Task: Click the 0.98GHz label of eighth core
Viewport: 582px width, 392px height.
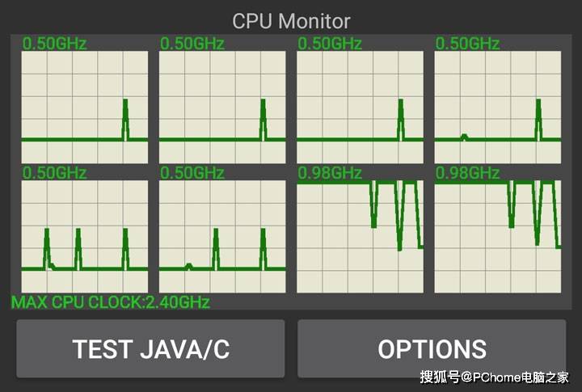Action: (x=468, y=172)
